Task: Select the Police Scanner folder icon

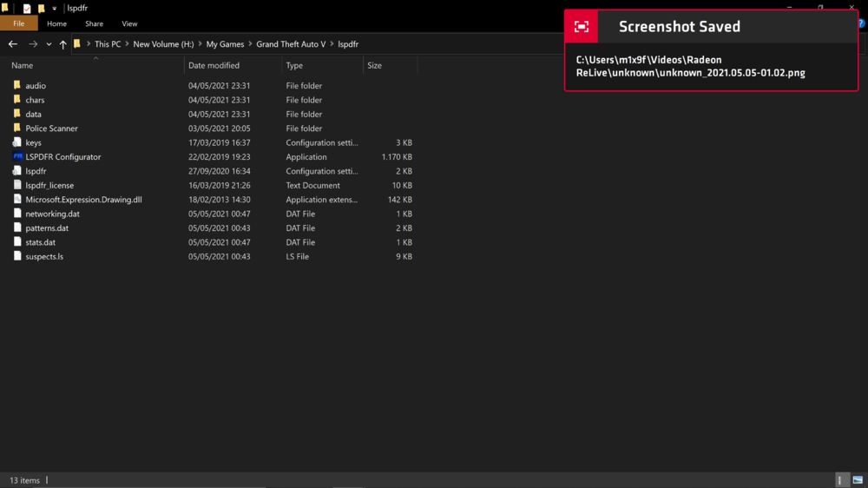Action: (17, 128)
